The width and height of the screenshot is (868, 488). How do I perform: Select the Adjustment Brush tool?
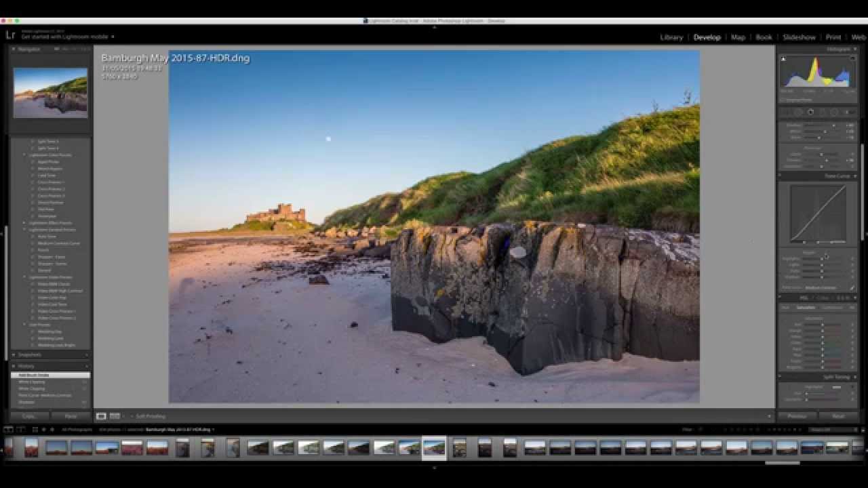(x=848, y=113)
